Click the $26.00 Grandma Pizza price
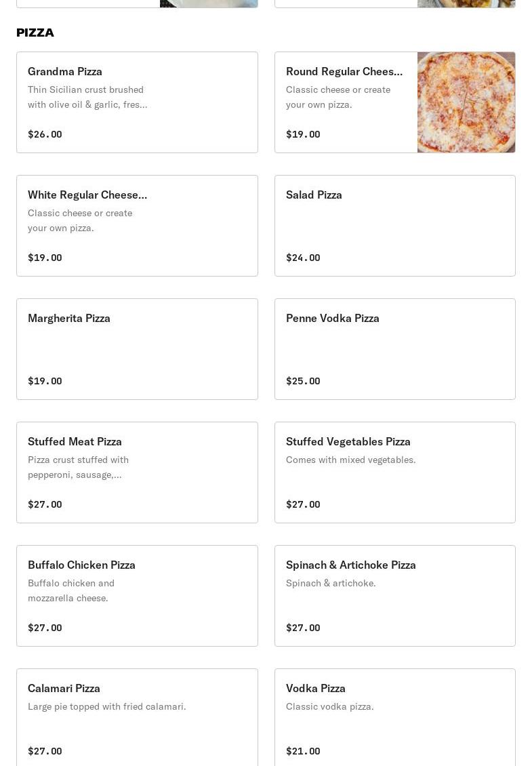The width and height of the screenshot is (532, 766). pyautogui.click(x=45, y=134)
